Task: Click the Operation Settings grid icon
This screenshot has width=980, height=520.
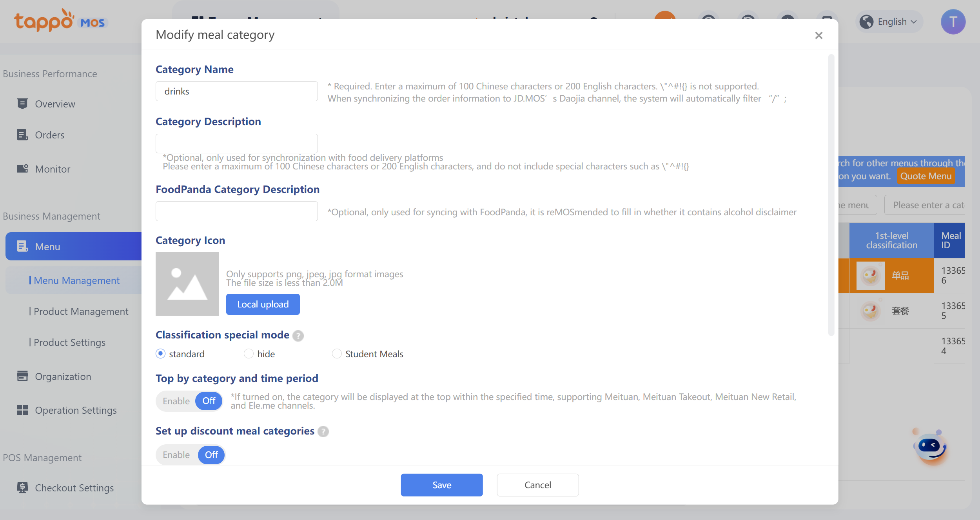Action: tap(22, 410)
